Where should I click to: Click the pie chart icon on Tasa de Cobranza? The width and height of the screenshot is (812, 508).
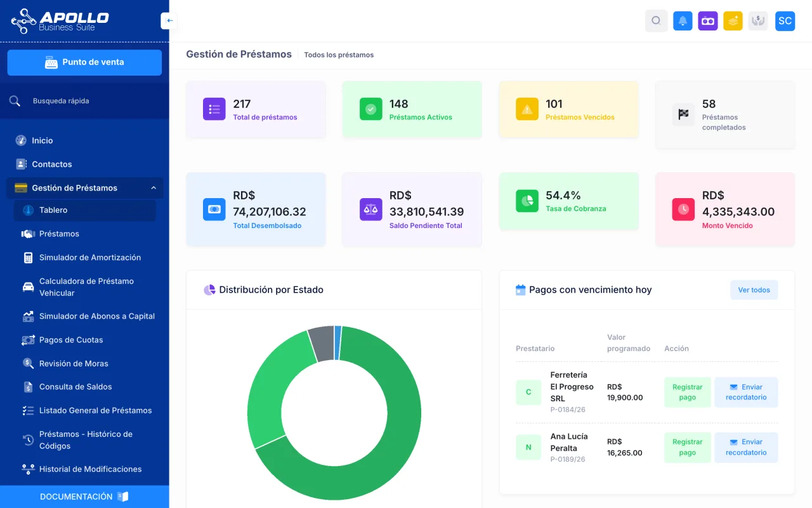pos(527,201)
